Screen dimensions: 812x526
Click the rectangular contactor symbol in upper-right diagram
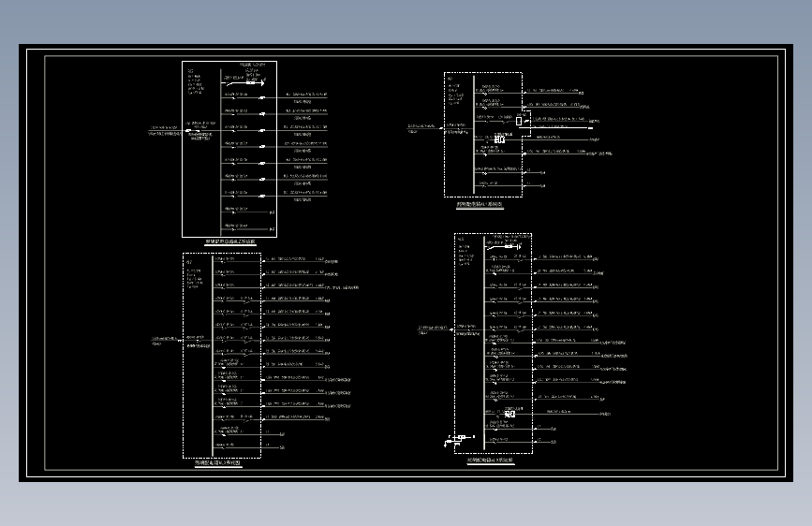tap(519, 121)
